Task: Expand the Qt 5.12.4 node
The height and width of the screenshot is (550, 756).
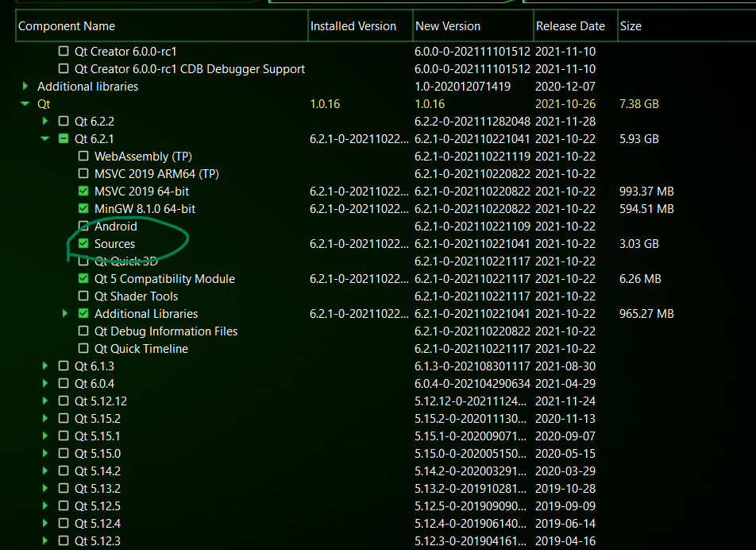Action: pos(45,523)
